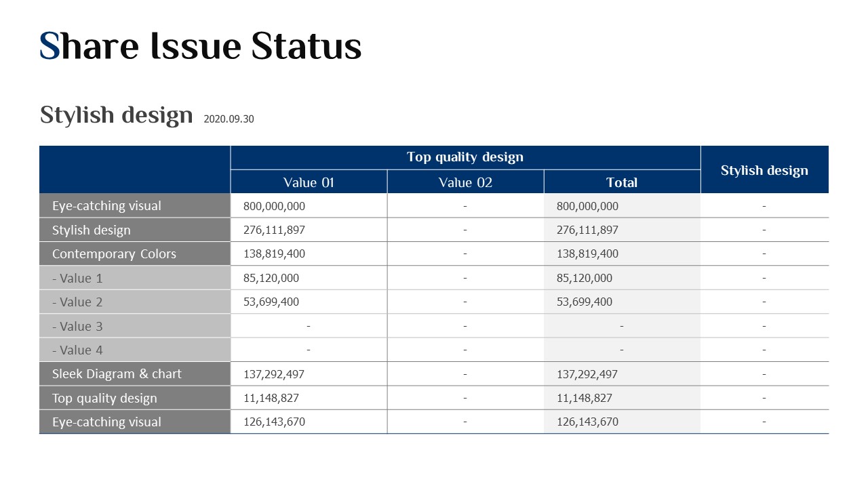Image resolution: width=868 pixels, height=488 pixels.
Task: Select the Sleek Diagram & chart row label
Action: 135,373
